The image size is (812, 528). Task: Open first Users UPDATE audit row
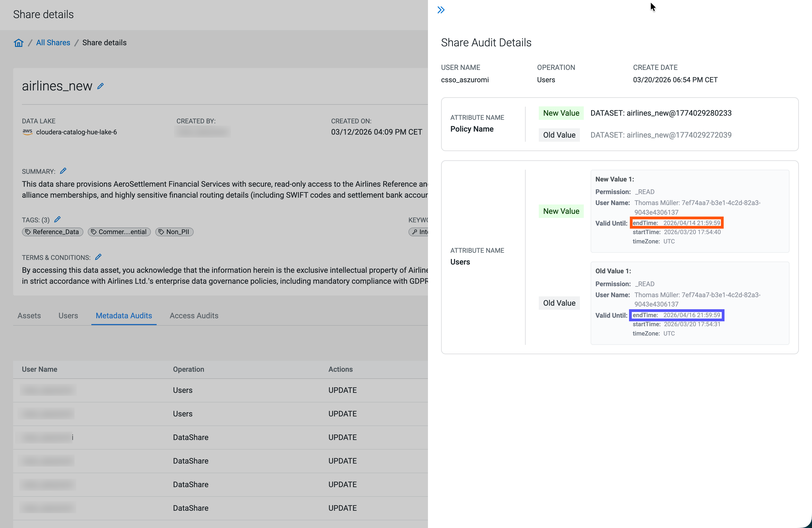[182, 390]
